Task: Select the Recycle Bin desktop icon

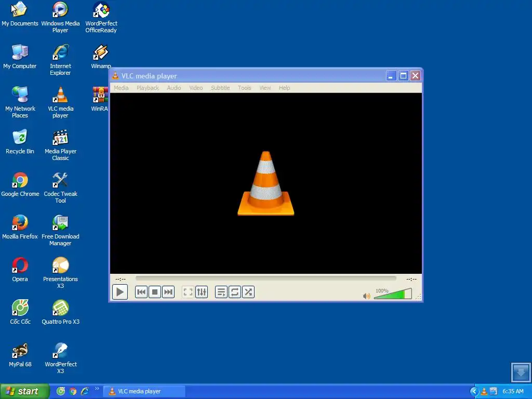Action: click(x=20, y=142)
